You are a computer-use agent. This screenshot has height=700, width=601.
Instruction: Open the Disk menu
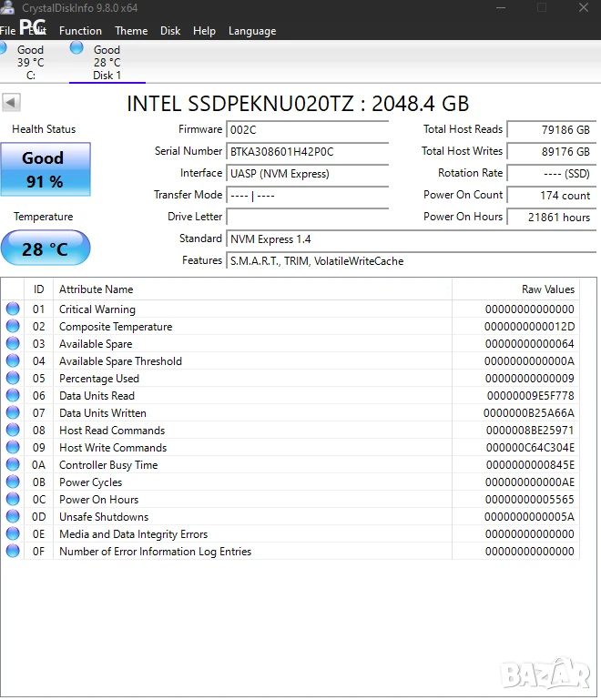(x=170, y=31)
